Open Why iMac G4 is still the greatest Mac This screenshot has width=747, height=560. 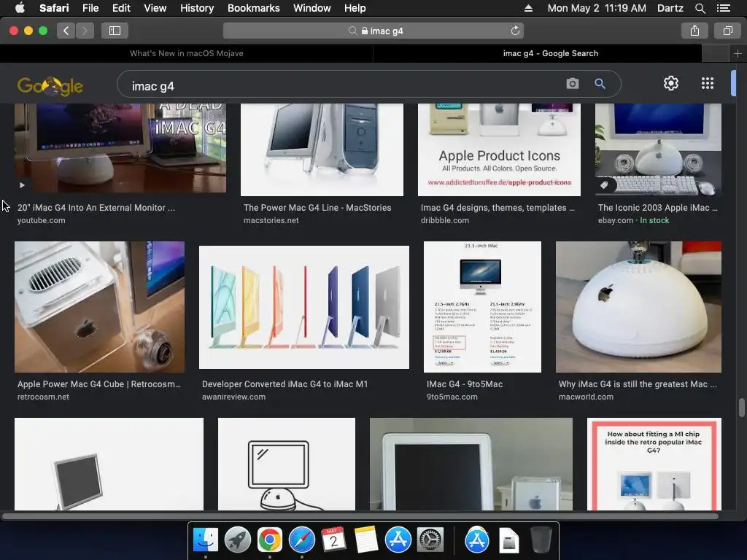click(x=638, y=384)
